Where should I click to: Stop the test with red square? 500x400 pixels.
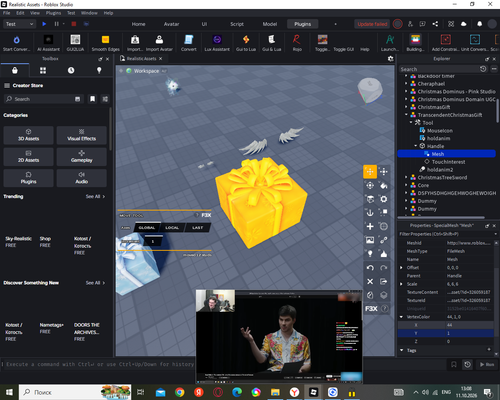point(74,24)
